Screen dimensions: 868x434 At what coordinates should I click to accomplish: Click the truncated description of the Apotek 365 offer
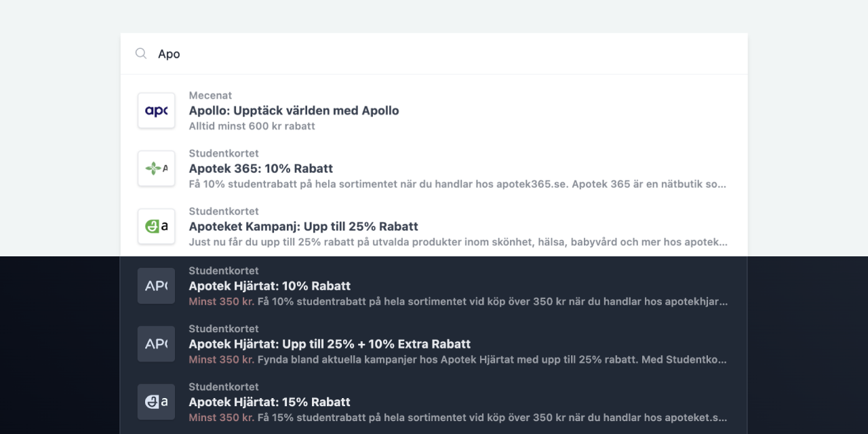(458, 184)
